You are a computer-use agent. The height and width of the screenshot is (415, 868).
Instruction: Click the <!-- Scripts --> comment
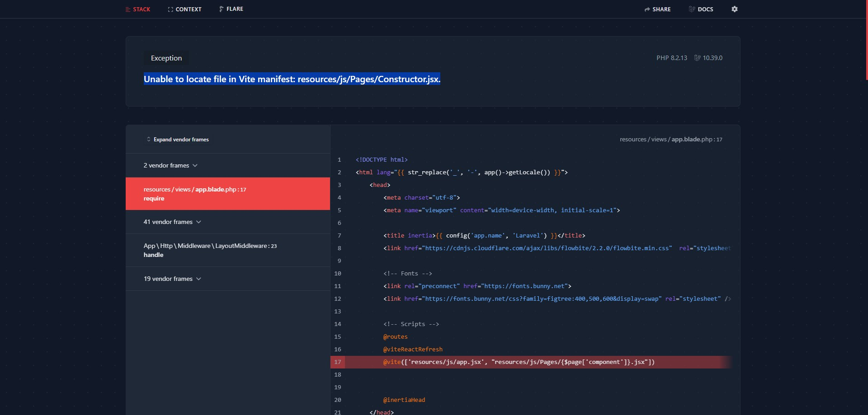(411, 324)
